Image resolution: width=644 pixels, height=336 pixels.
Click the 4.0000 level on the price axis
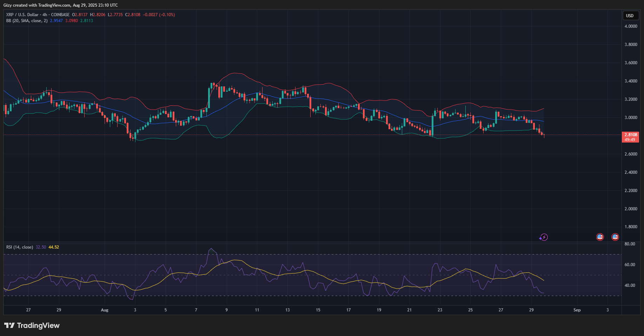click(x=631, y=26)
